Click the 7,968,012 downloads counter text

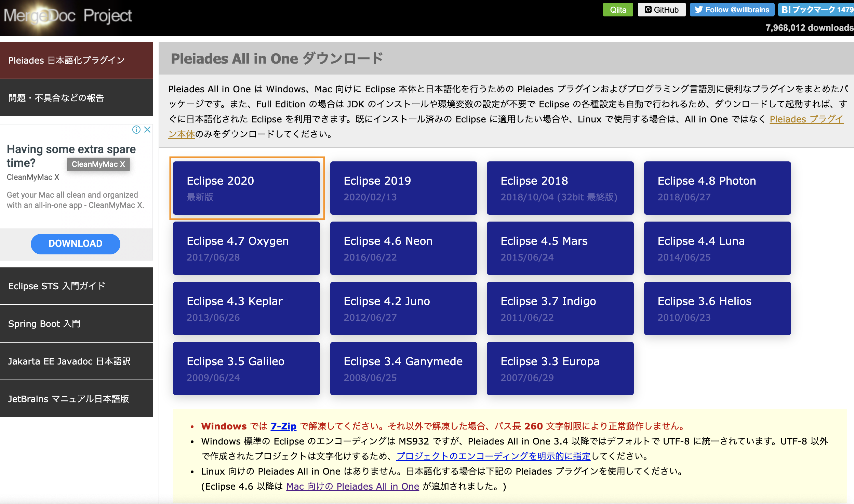810,28
